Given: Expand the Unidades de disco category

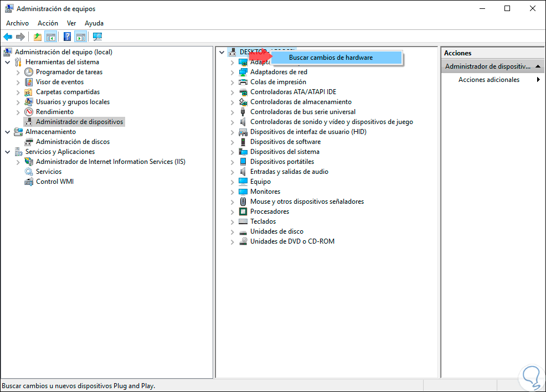Looking at the screenshot, I should [x=232, y=232].
